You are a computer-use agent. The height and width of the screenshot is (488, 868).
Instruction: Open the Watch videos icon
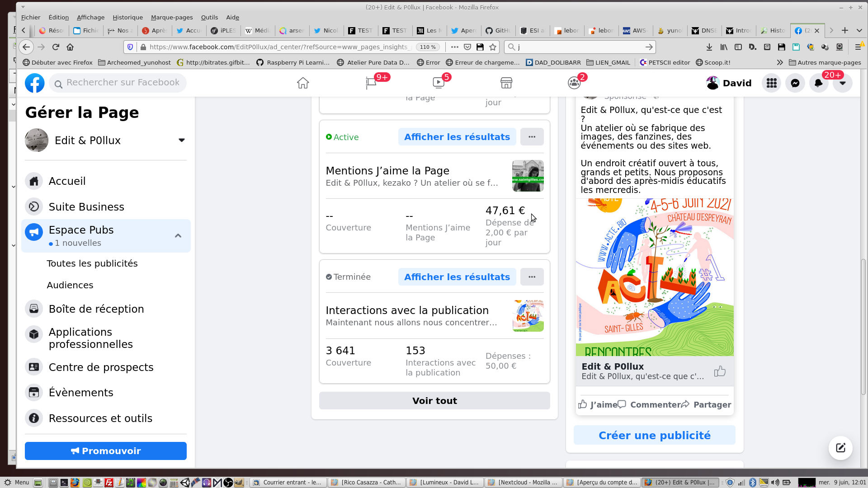point(438,83)
